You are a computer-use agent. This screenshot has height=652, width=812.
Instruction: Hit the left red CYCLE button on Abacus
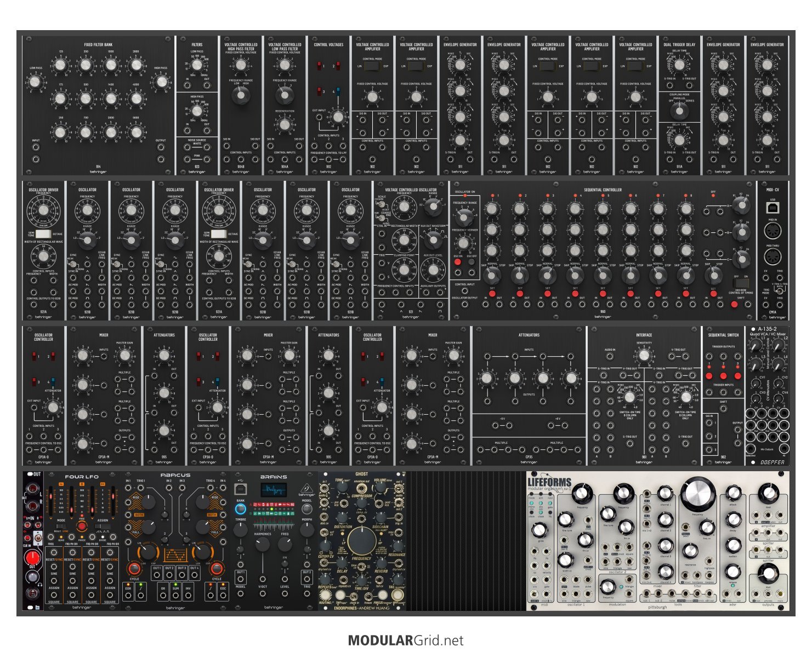(134, 568)
